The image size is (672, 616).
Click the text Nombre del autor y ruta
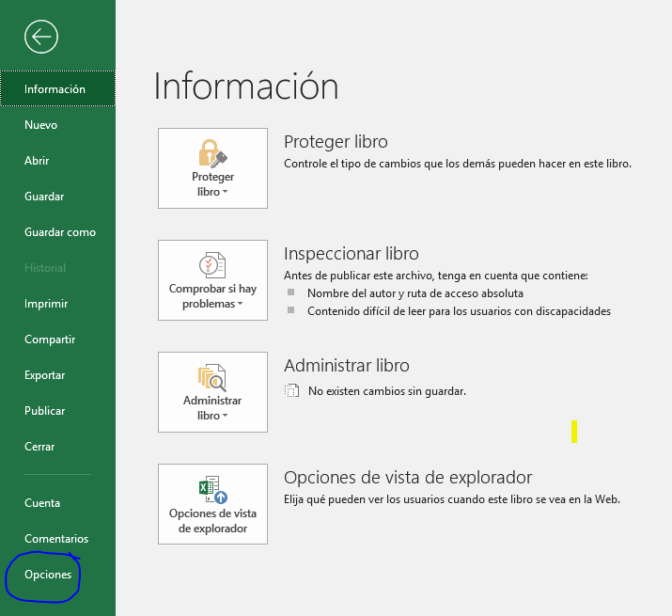click(x=414, y=293)
